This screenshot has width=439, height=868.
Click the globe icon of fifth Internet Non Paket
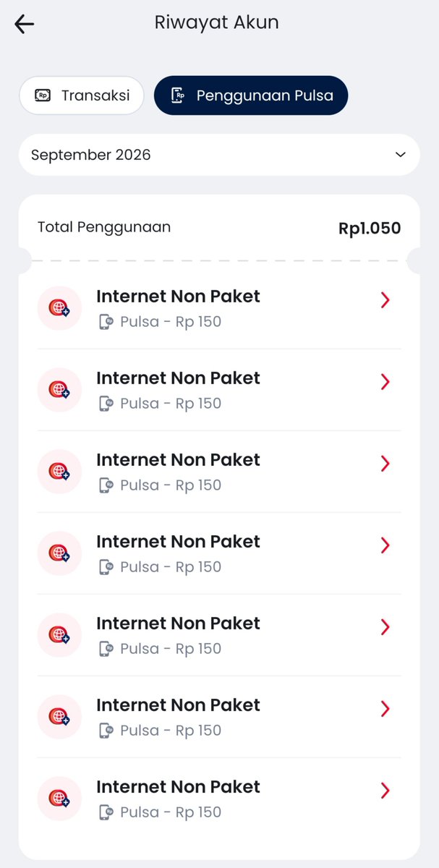point(59,635)
